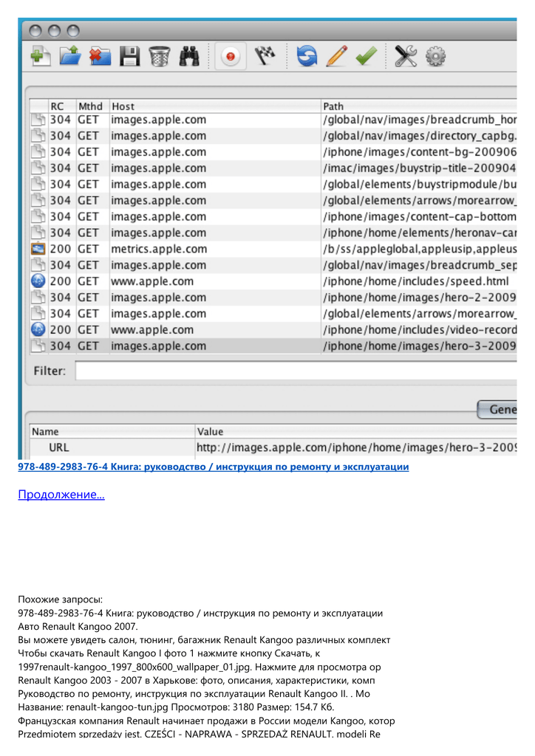Select the www.apple.com speed.html request row
Image resolution: width=535 pixels, height=756 pixels.
[x=222, y=281]
